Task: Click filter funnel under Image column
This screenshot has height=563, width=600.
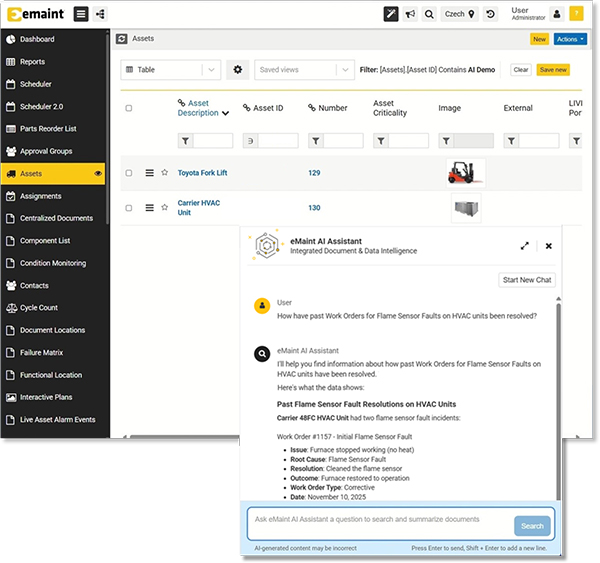Action: coord(446,141)
